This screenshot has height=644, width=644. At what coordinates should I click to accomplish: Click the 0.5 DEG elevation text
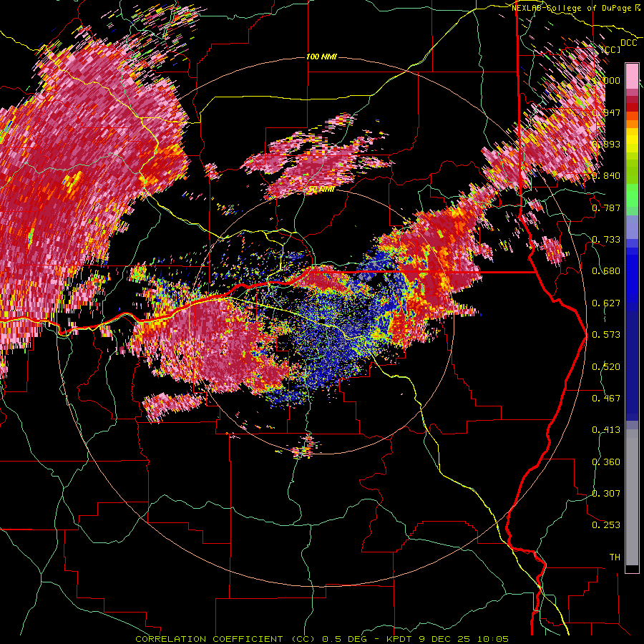pos(345,639)
